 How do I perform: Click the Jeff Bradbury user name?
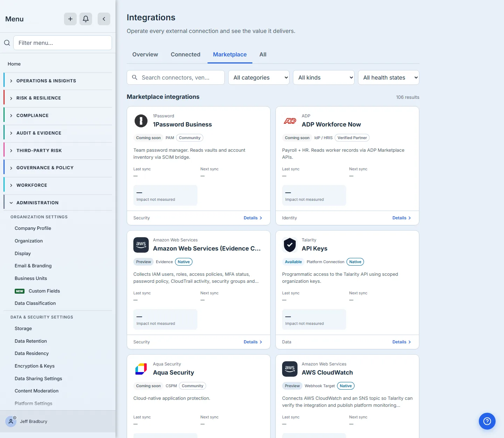pos(34,422)
